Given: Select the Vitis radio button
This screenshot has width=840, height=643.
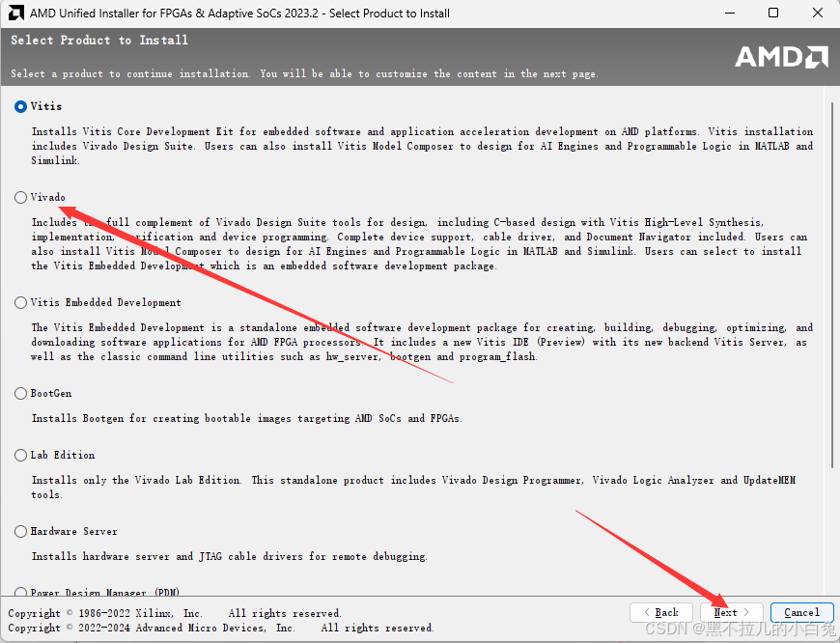Looking at the screenshot, I should click(x=20, y=106).
